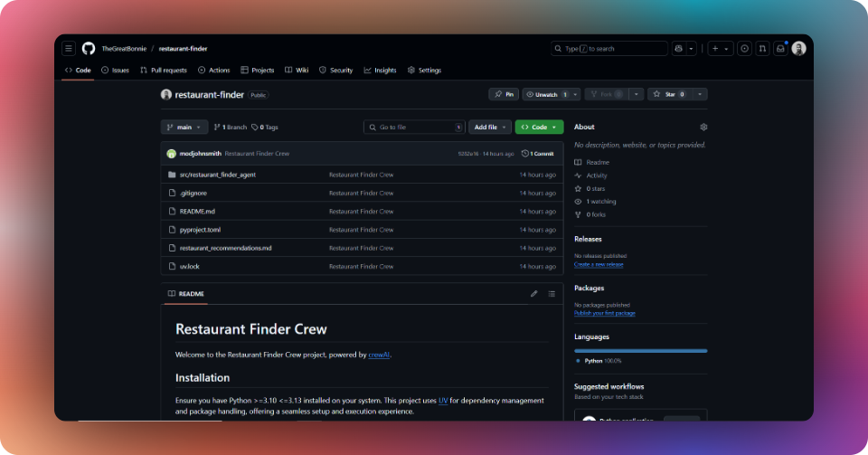Click the pull requests icon in header

pyautogui.click(x=762, y=49)
